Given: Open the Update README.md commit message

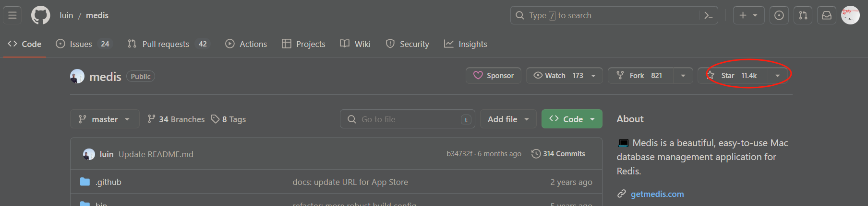Looking at the screenshot, I should (156, 154).
